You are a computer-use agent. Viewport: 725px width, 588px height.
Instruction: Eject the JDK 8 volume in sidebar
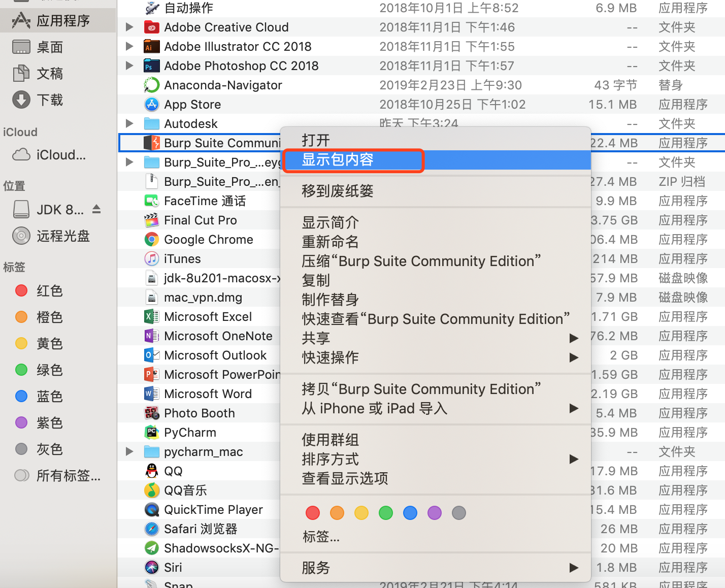[96, 209]
